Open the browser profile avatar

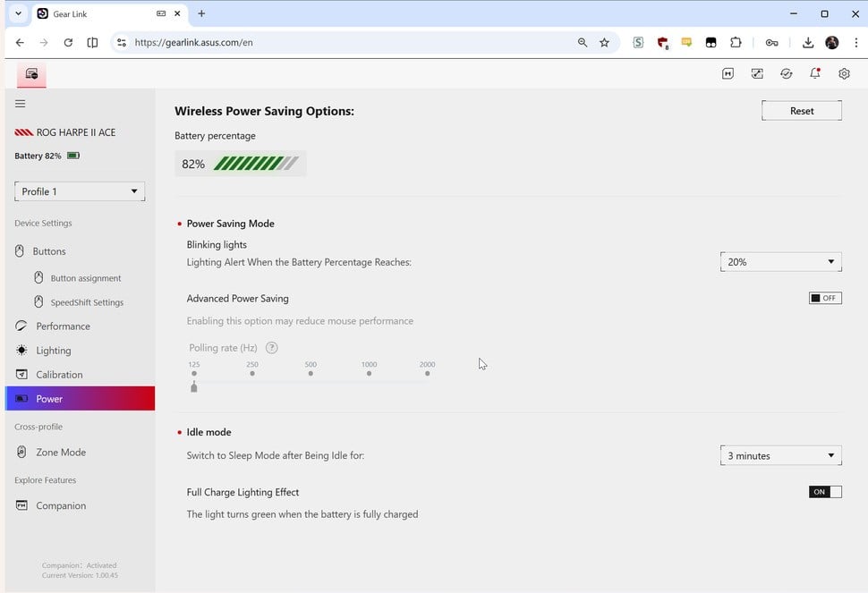(x=831, y=43)
